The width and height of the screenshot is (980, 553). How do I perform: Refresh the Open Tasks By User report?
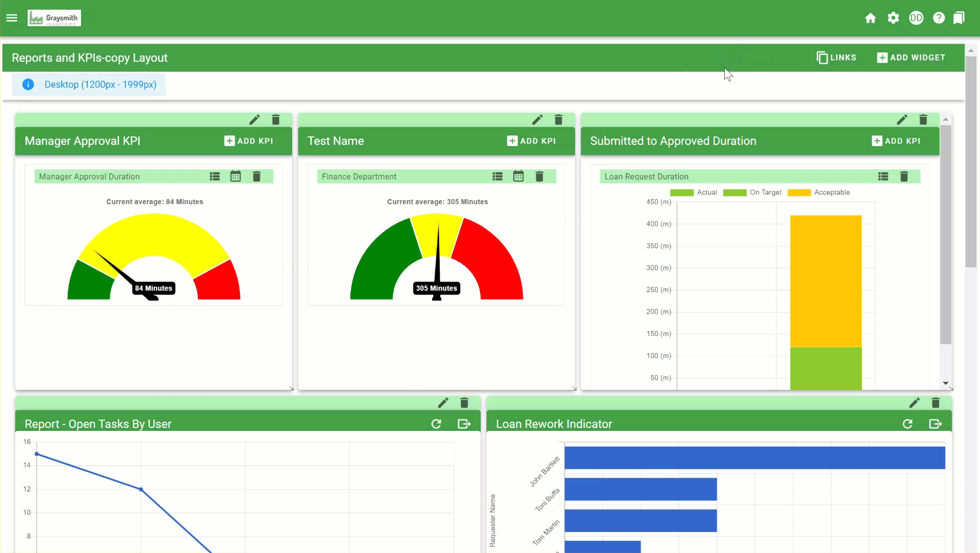tap(436, 424)
